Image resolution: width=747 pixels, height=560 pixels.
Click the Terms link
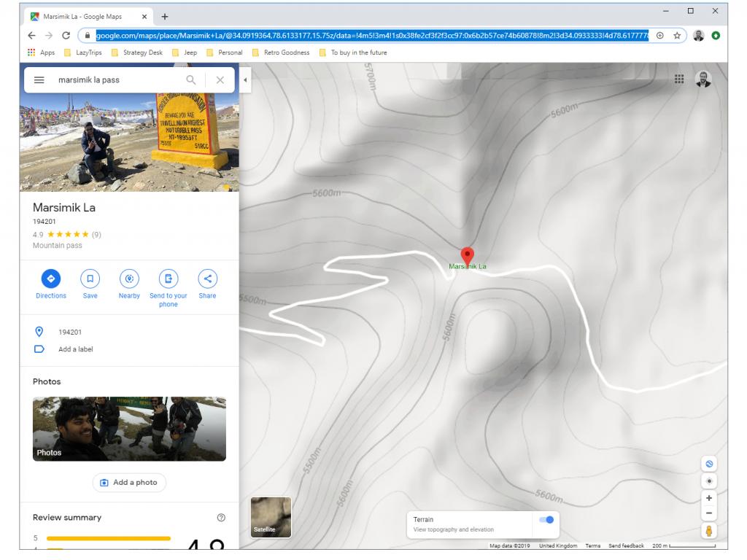(x=592, y=545)
